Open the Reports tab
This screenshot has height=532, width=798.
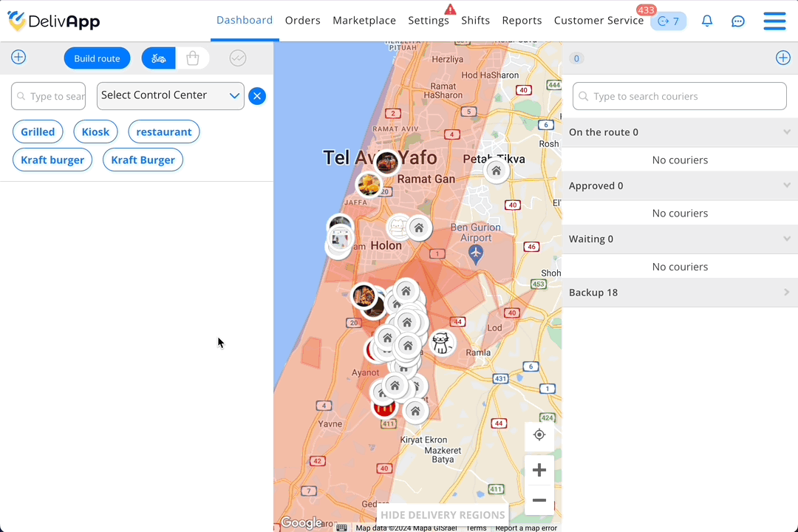(522, 21)
